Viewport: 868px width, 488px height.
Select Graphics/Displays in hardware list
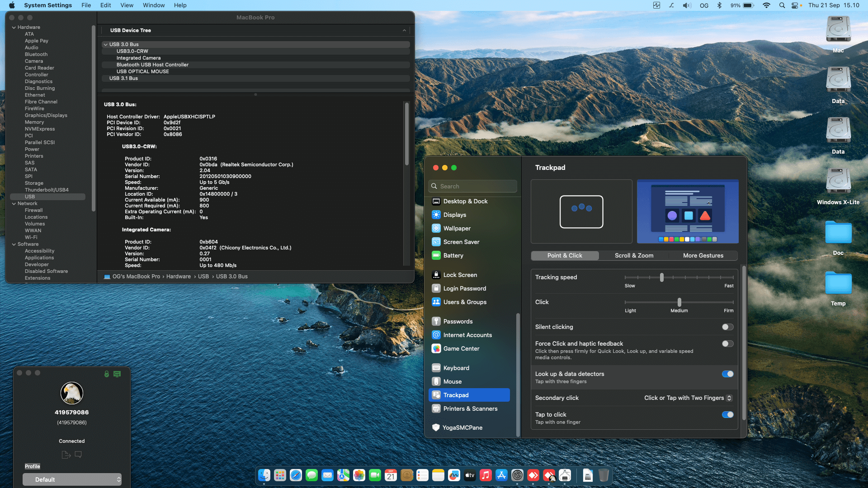pos(46,116)
